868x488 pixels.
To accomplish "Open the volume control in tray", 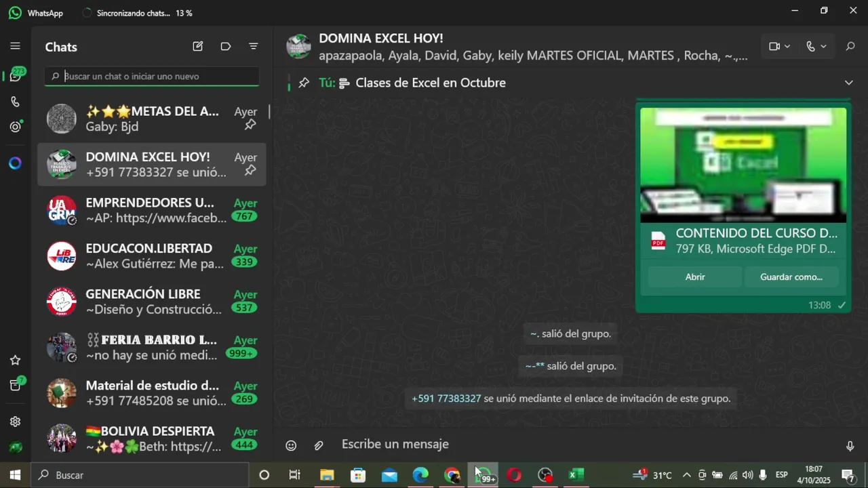I will tap(747, 475).
